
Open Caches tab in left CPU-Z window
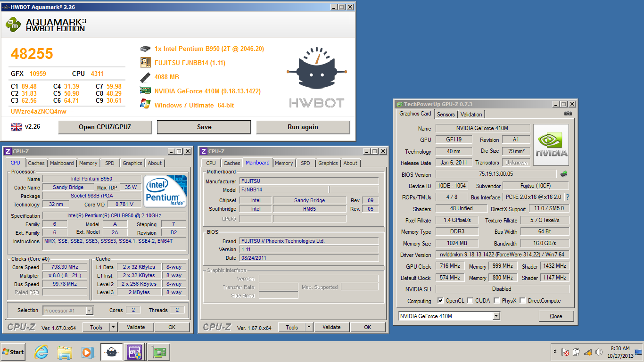[x=36, y=163]
